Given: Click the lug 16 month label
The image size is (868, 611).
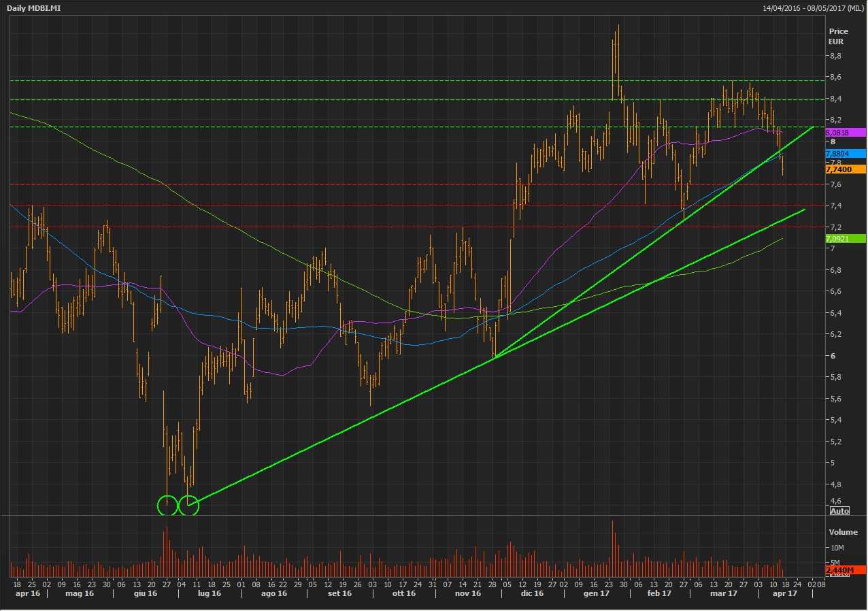Looking at the screenshot, I should tap(210, 593).
